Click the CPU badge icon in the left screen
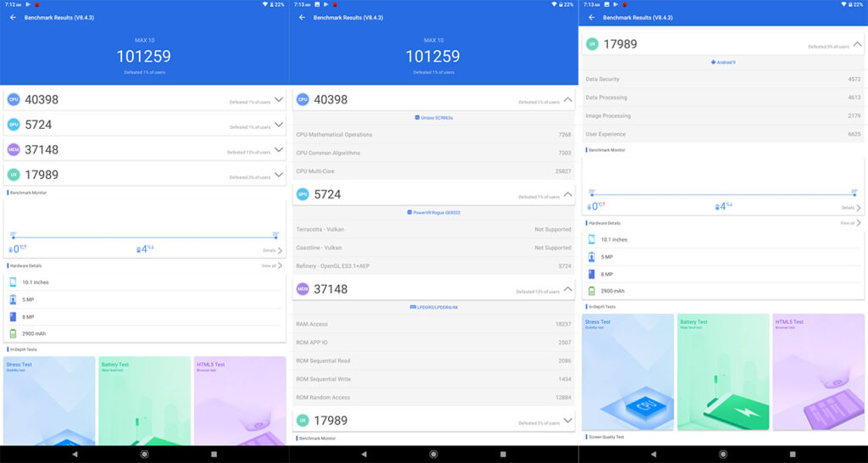The height and width of the screenshot is (463, 868). click(x=14, y=100)
